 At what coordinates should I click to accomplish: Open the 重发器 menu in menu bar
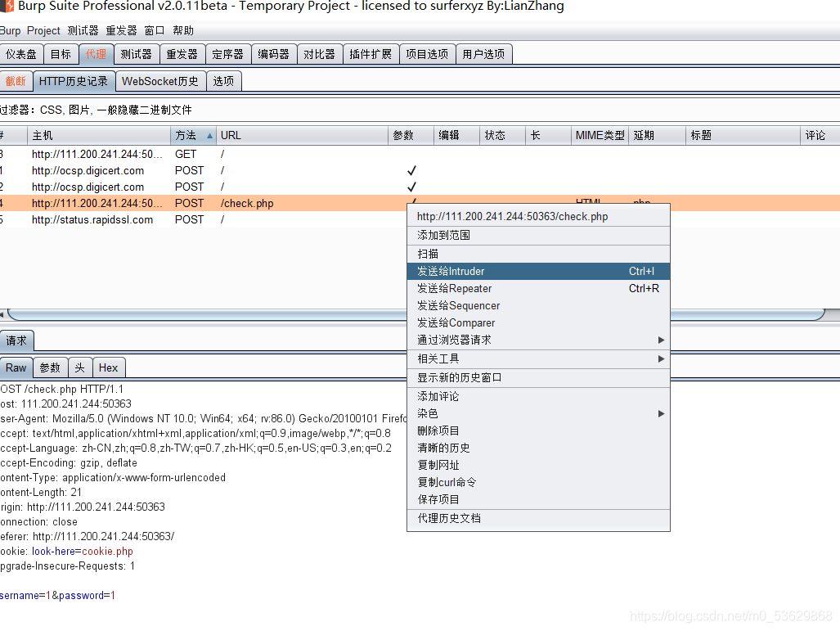click(121, 30)
